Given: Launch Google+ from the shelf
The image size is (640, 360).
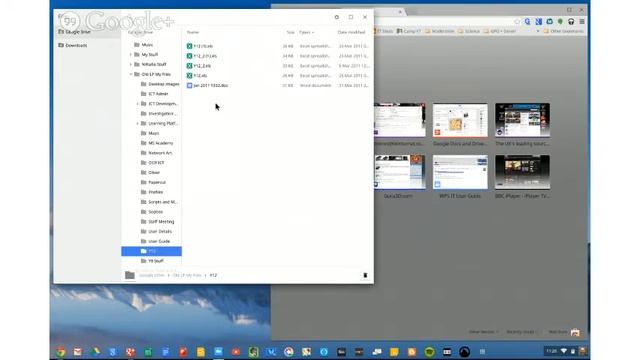Looking at the screenshot, I should tap(130, 351).
